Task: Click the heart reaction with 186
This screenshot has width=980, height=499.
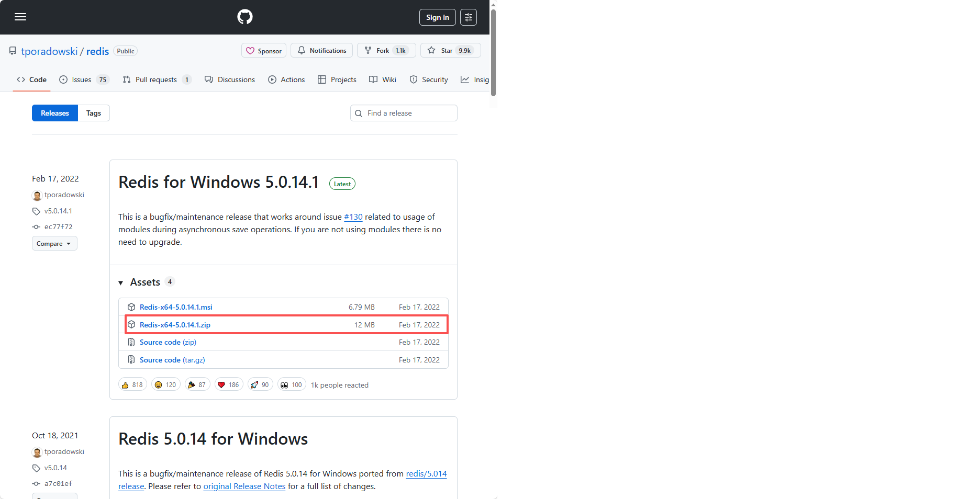Action: 228,385
